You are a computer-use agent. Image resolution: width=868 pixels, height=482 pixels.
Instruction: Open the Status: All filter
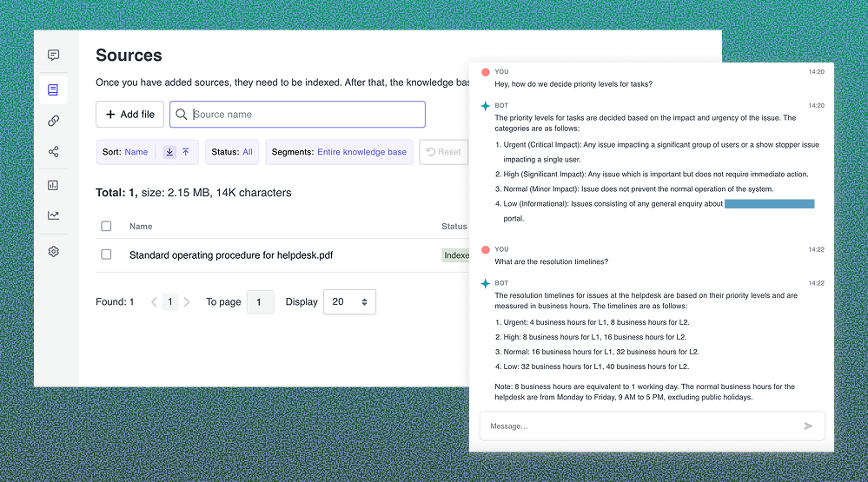[x=232, y=152]
